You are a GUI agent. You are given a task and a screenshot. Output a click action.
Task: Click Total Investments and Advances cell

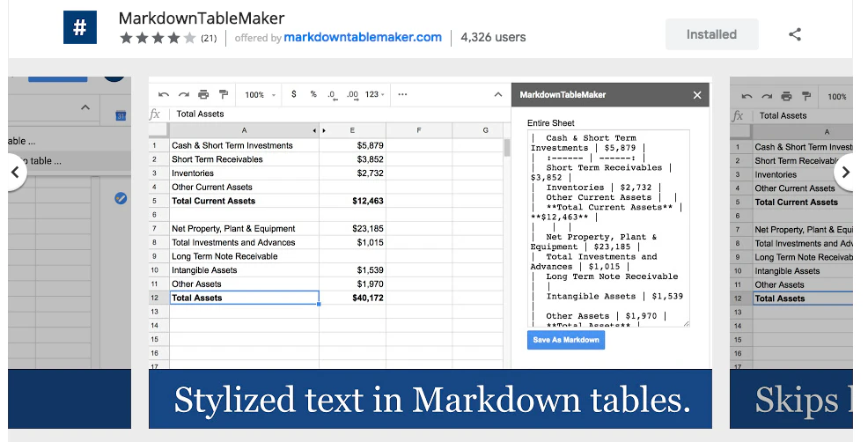pyautogui.click(x=244, y=243)
